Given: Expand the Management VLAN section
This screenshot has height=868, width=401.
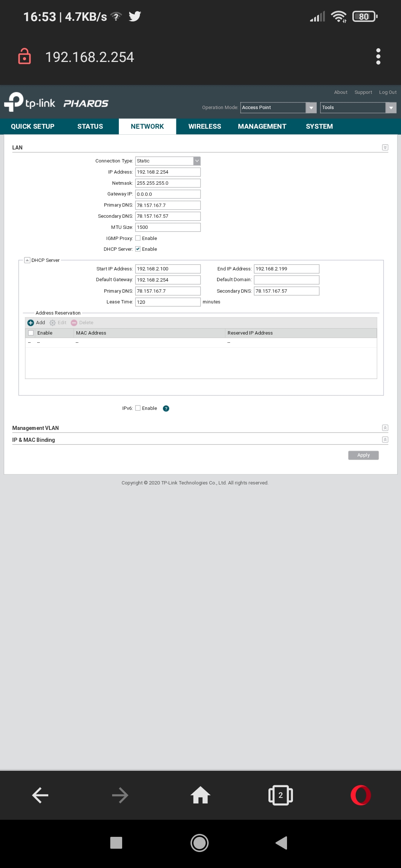Looking at the screenshot, I should click(x=385, y=428).
